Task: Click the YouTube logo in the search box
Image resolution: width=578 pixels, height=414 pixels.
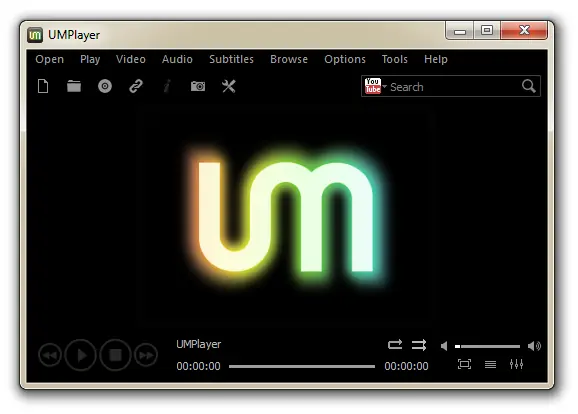Action: [x=372, y=86]
